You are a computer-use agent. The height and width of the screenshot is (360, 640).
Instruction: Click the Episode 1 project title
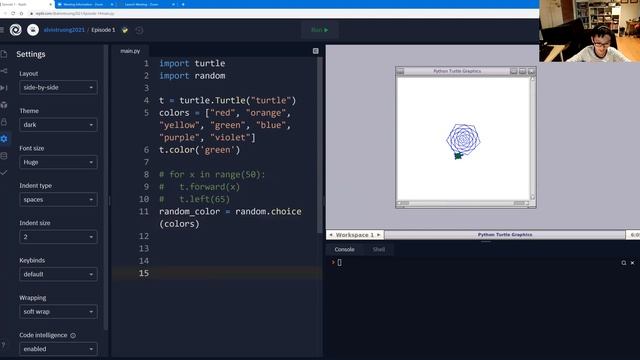pyautogui.click(x=103, y=30)
